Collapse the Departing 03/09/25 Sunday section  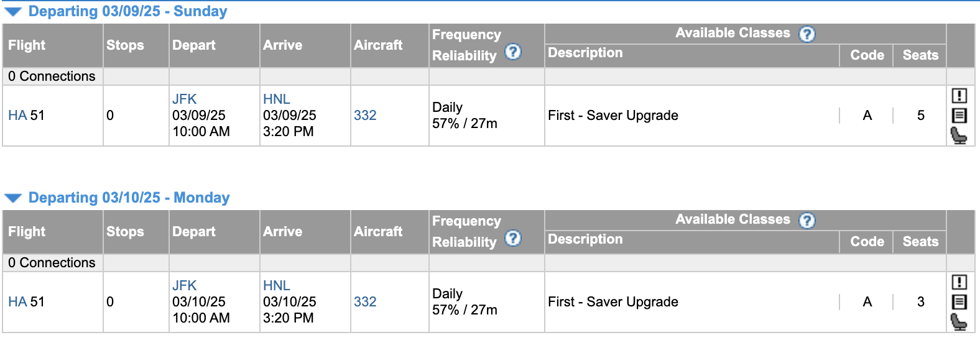[13, 12]
